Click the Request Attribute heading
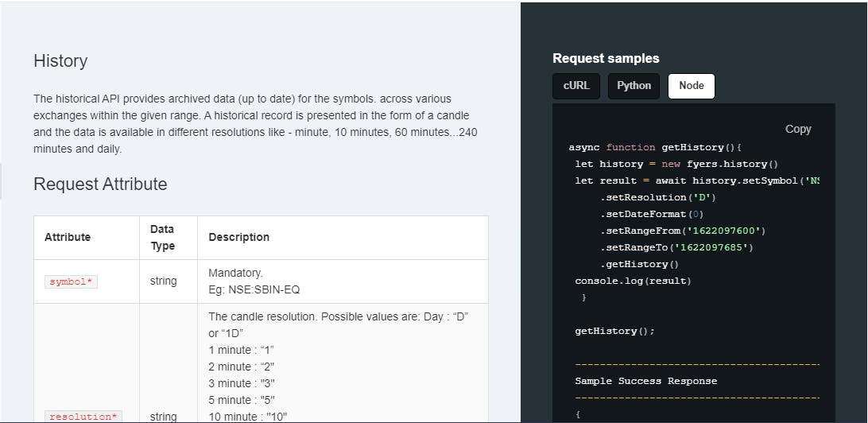The image size is (868, 423). [100, 184]
